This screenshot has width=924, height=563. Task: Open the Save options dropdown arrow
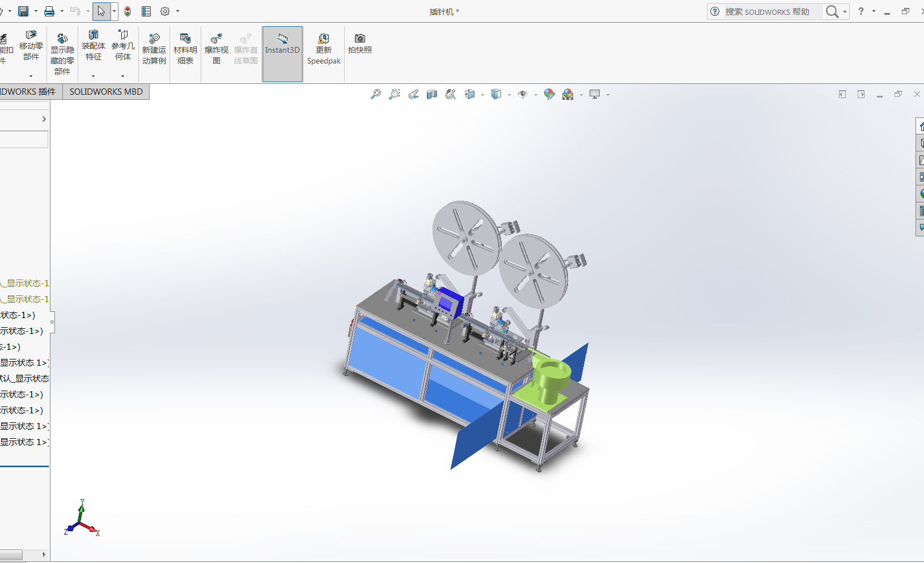36,11
